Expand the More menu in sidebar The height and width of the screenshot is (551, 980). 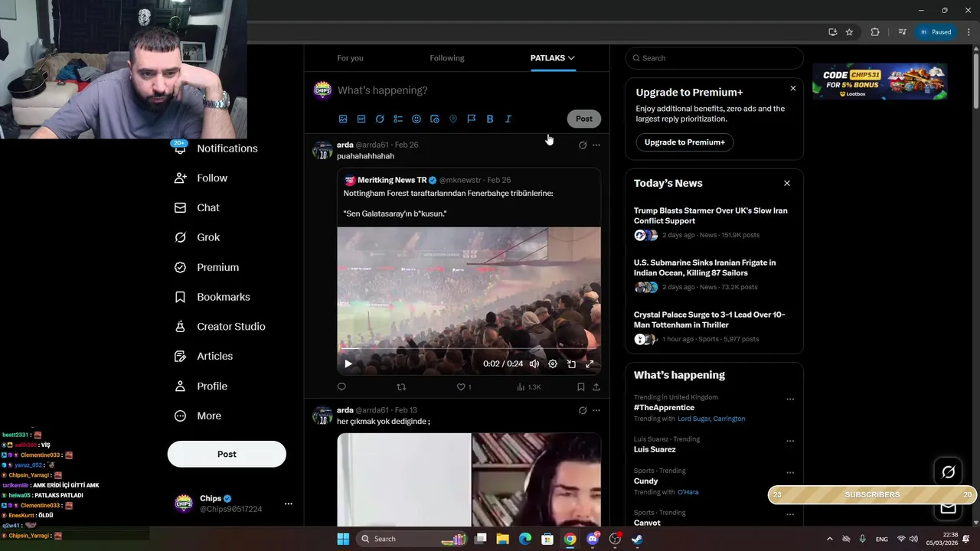[198, 416]
